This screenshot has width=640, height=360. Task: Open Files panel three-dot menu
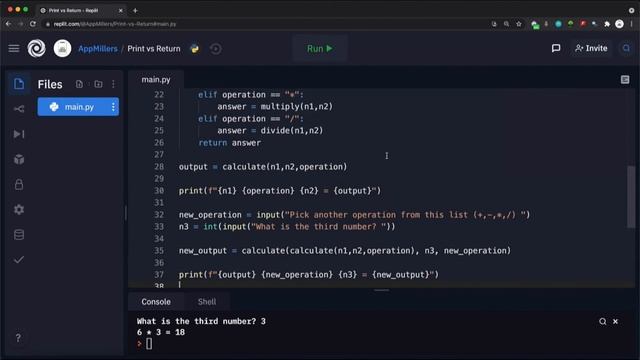[x=113, y=84]
